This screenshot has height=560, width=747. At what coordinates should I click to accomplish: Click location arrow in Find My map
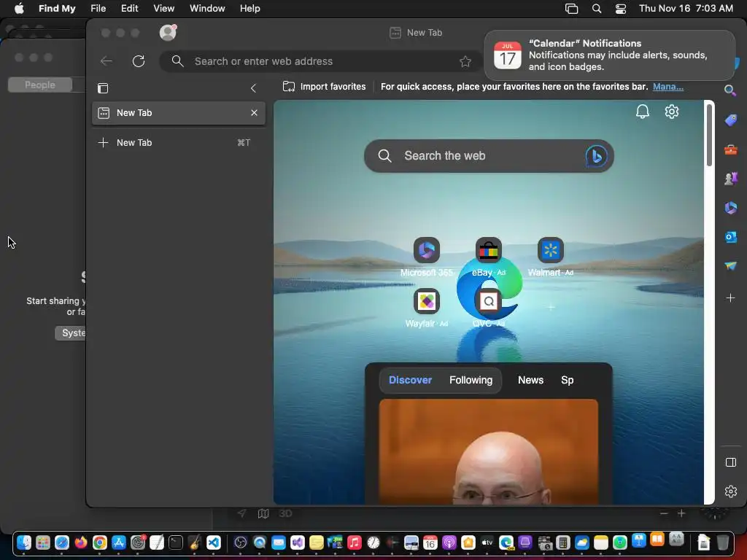[x=242, y=513]
